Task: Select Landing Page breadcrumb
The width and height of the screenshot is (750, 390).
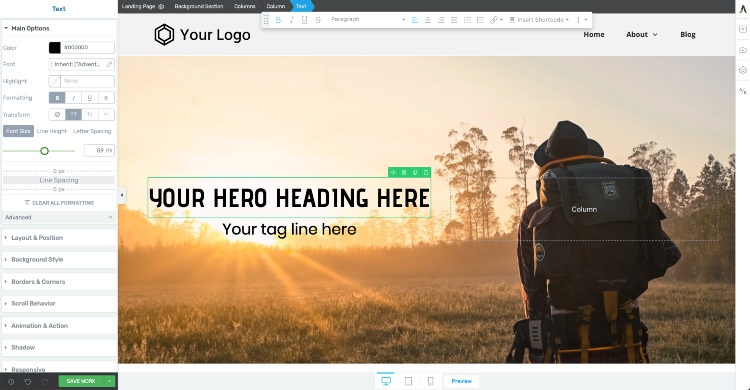Action: pos(143,6)
